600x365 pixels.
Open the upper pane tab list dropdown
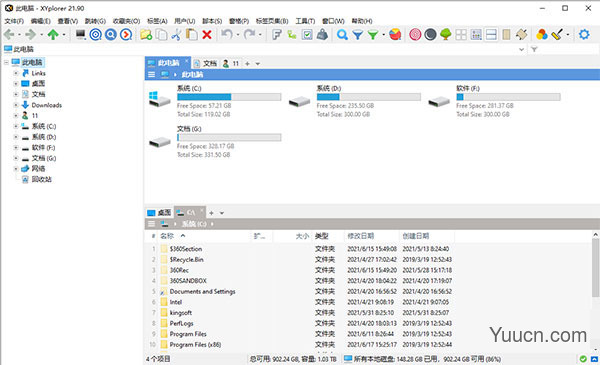click(258, 64)
